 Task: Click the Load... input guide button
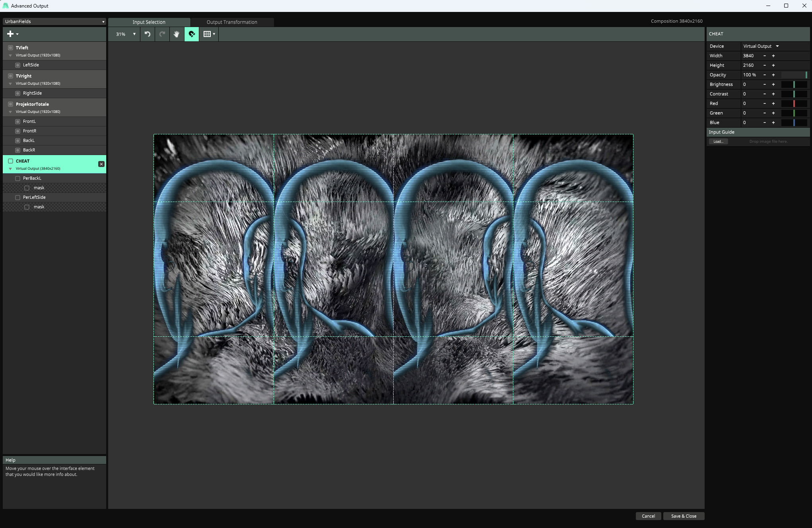(718, 142)
